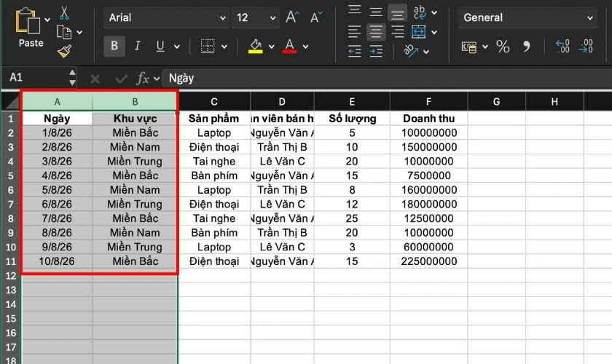This screenshot has width=612, height=364.
Task: Select row 5 header
Action: click(x=10, y=175)
